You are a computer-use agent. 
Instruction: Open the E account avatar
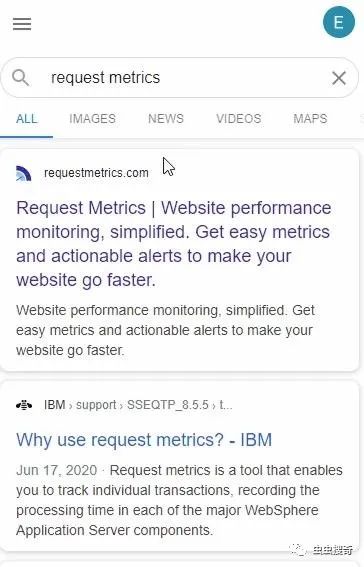tap(339, 22)
